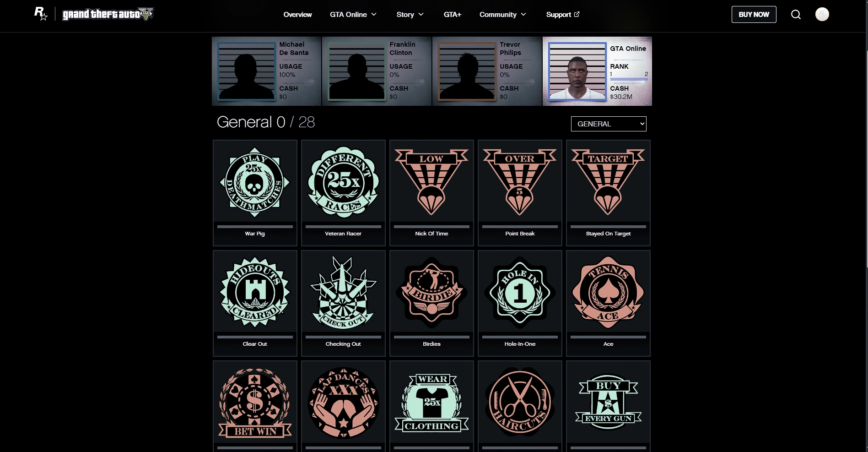The width and height of the screenshot is (868, 452).
Task: Select the Point Break OVER parachute badge
Action: point(520,182)
